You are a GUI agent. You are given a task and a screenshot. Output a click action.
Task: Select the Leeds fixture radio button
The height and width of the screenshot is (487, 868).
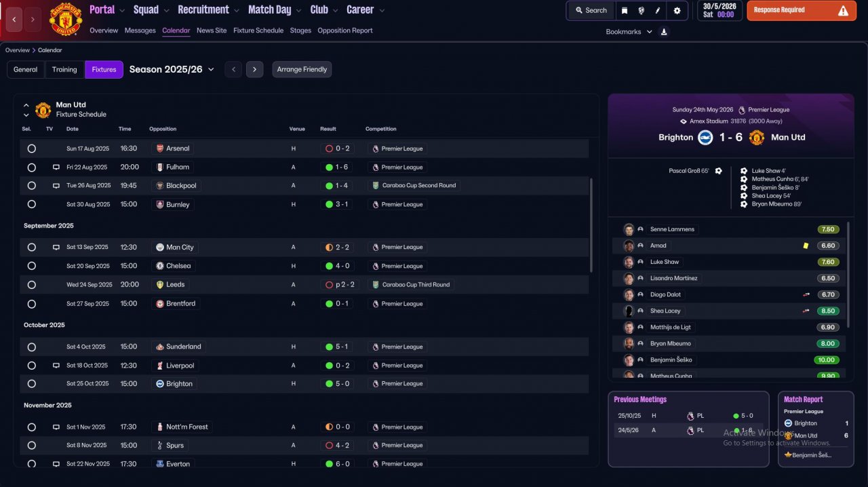coord(31,285)
